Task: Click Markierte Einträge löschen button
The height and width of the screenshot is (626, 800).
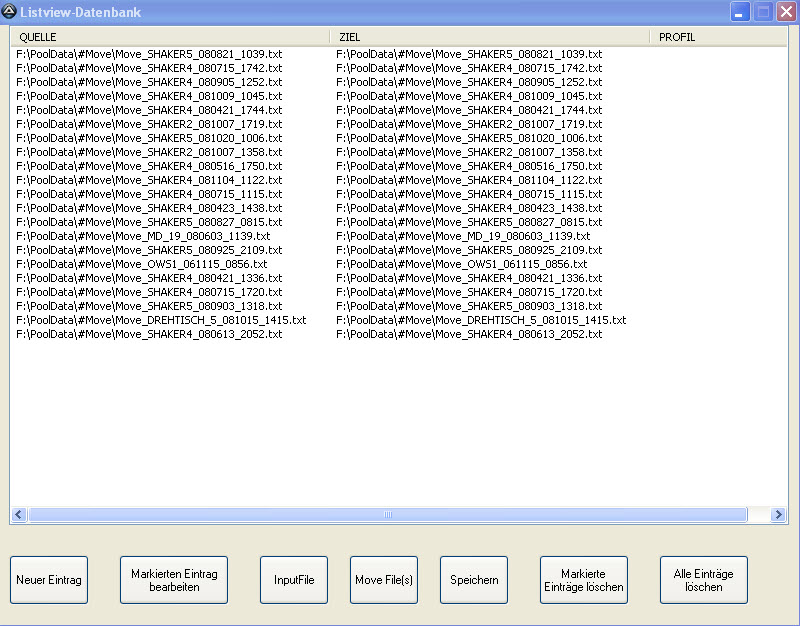Action: tap(584, 580)
